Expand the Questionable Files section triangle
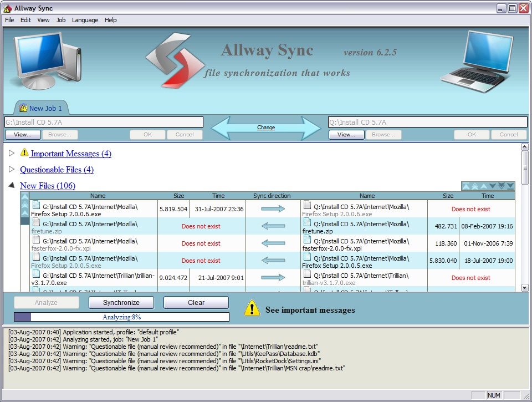 click(x=12, y=169)
